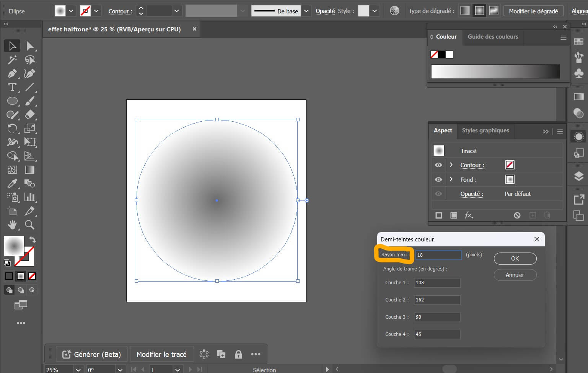Select the Scale tool

coord(29,128)
